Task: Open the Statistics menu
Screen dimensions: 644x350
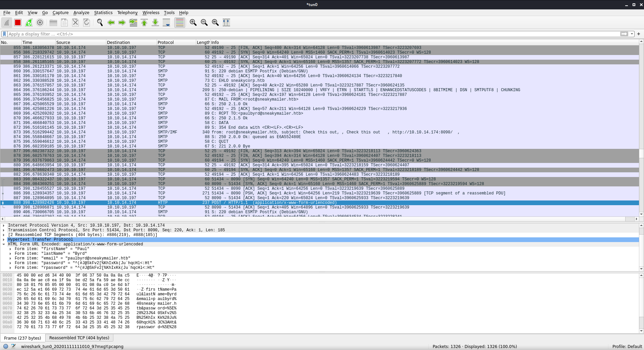Action: point(103,12)
